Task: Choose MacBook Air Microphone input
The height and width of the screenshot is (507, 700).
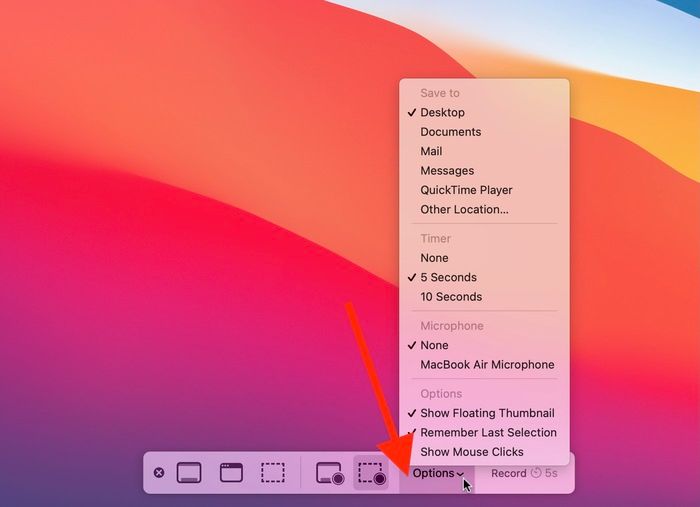Action: click(487, 365)
